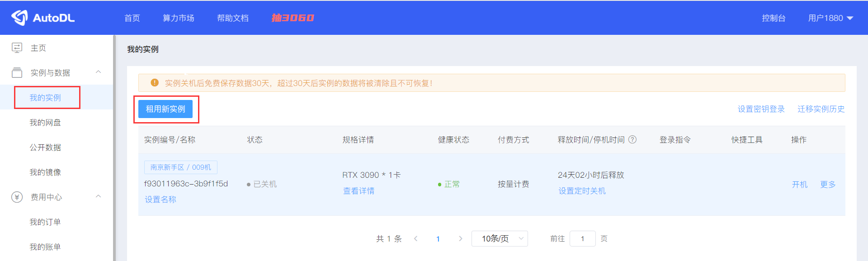This screenshot has height=261, width=868.
Task: Click the 正常 health status text
Action: click(452, 184)
